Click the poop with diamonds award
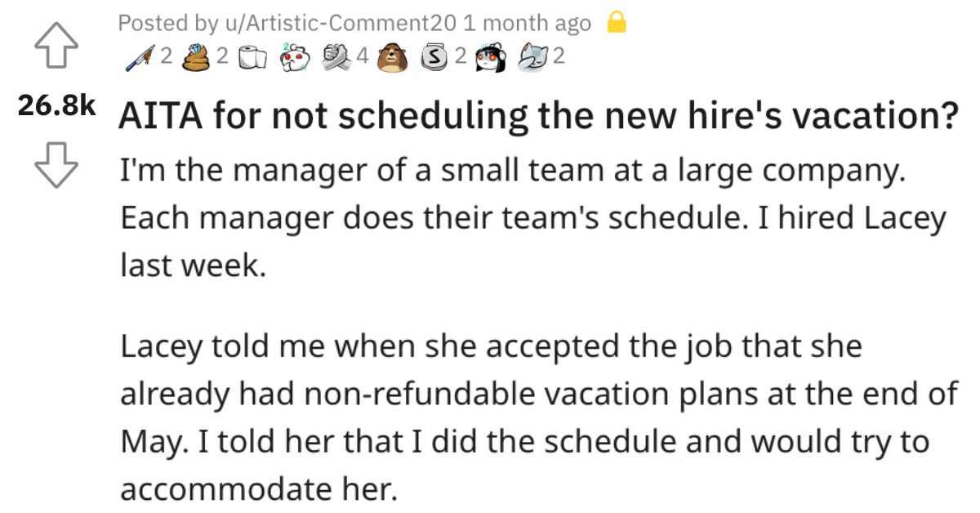This screenshot has width=980, height=513. pyautogui.click(x=198, y=58)
